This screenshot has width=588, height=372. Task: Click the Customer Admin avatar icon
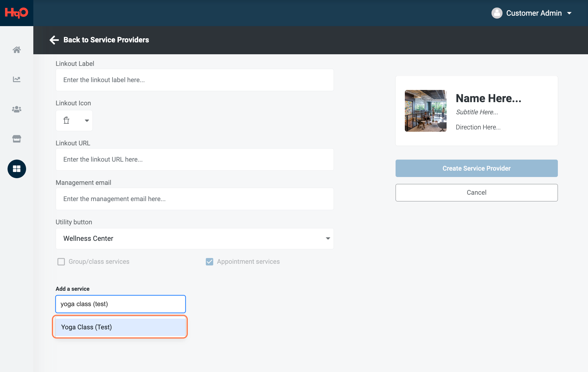497,13
